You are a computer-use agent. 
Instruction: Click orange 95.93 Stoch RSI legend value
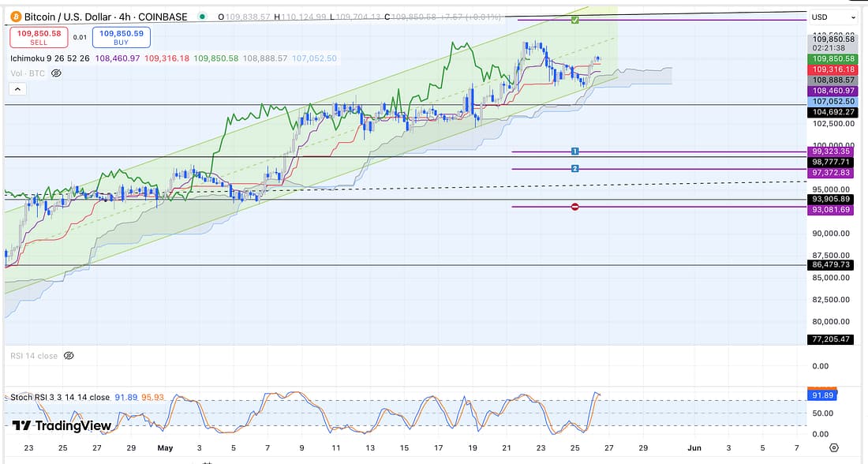pos(153,397)
